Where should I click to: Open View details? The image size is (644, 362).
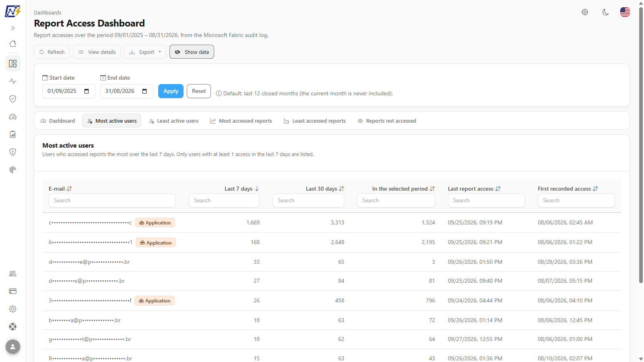pyautogui.click(x=97, y=52)
